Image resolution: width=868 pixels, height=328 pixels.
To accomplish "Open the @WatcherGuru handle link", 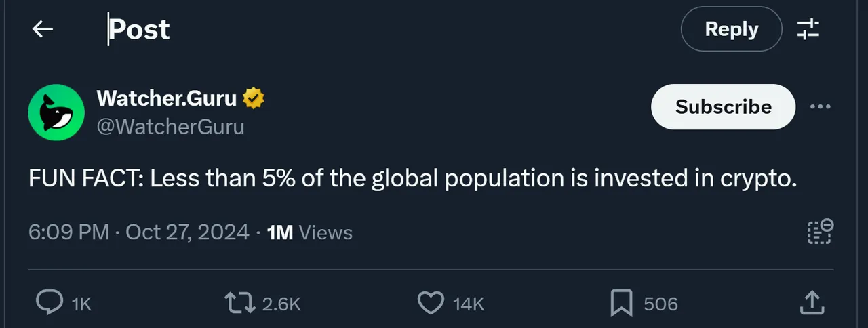I will (170, 127).
